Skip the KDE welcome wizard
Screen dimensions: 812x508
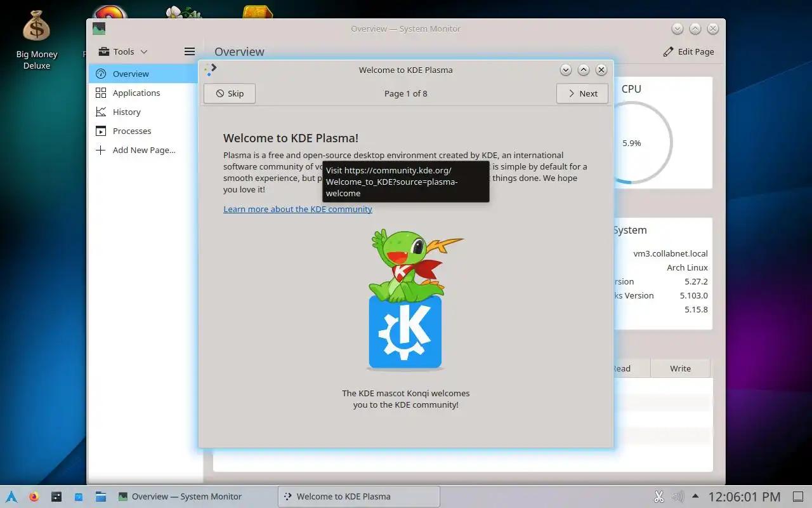click(230, 93)
